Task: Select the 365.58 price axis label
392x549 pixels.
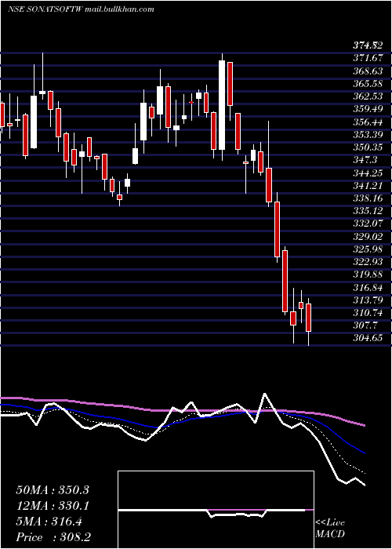Action: 368,83
